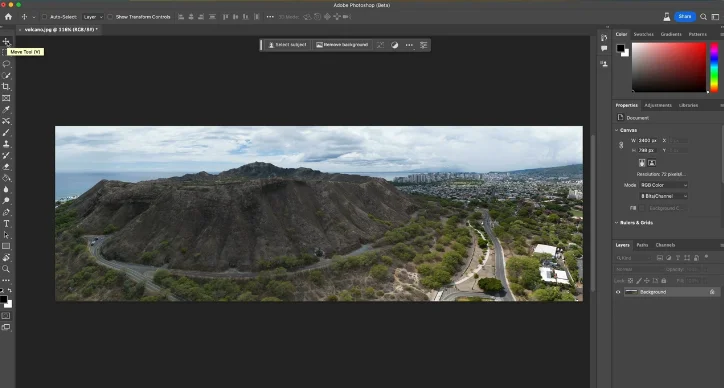Open the layer Kind filter dropdown

(633, 258)
